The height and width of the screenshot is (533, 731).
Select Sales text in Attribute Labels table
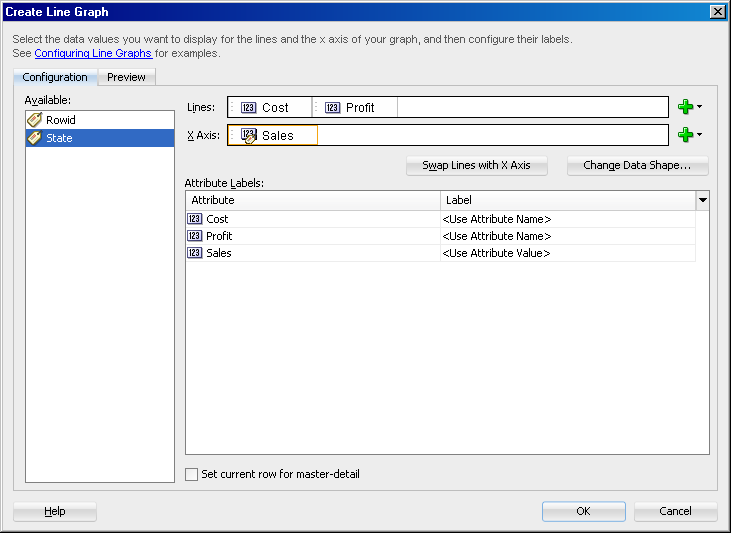pos(219,253)
